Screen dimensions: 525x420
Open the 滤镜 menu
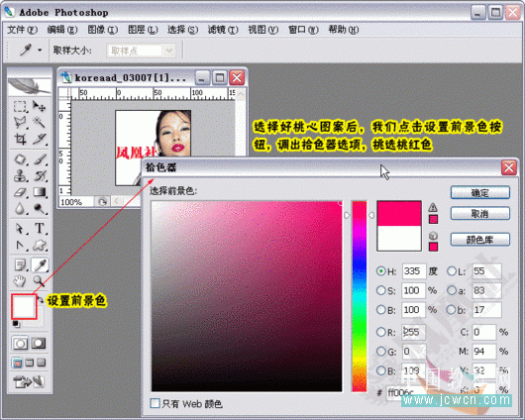(223, 30)
